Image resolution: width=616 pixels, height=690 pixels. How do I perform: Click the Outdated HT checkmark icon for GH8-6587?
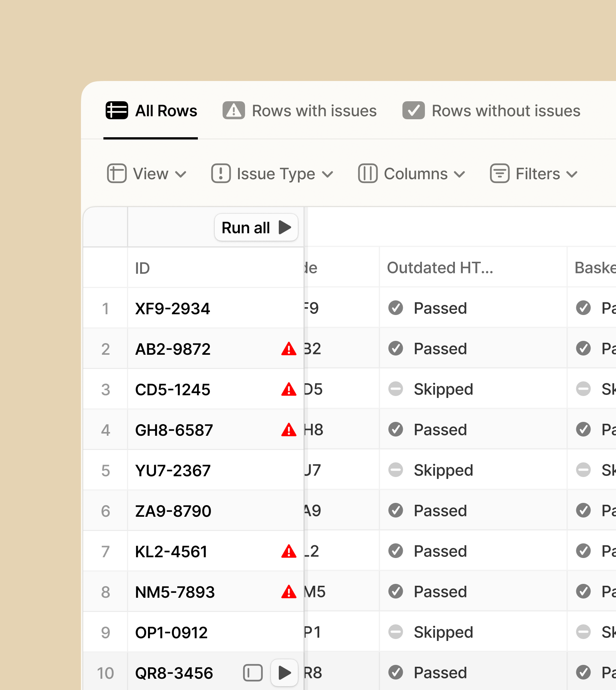(396, 429)
